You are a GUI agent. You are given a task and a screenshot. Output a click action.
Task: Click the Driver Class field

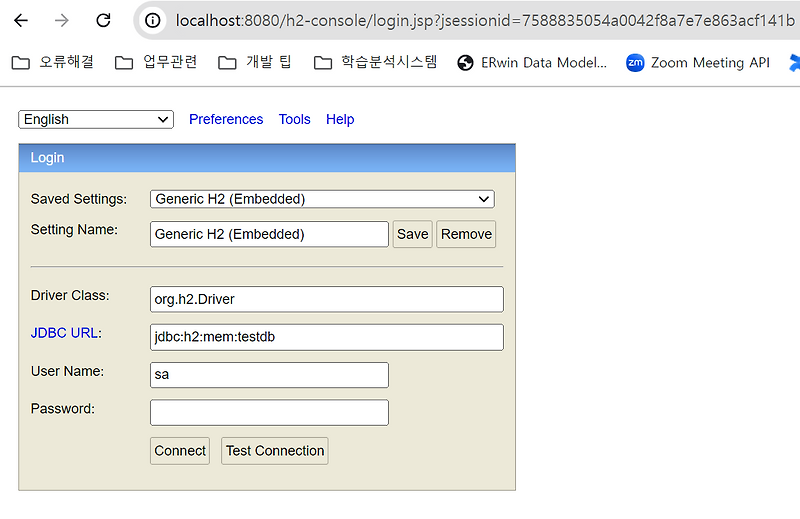pyautogui.click(x=327, y=299)
